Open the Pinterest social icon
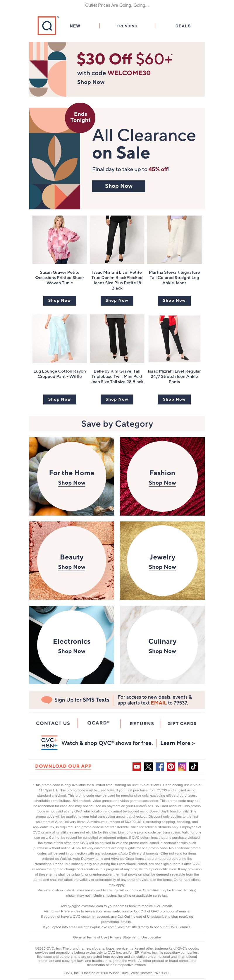 click(171, 767)
